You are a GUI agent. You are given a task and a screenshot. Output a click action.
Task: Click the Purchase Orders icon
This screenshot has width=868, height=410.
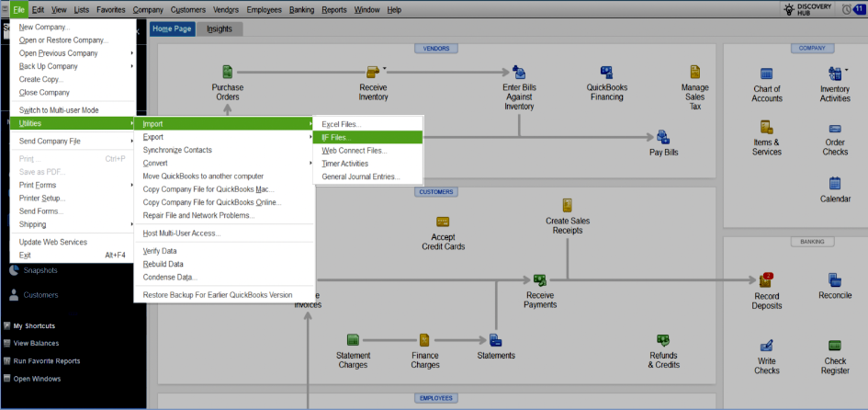pyautogui.click(x=227, y=73)
